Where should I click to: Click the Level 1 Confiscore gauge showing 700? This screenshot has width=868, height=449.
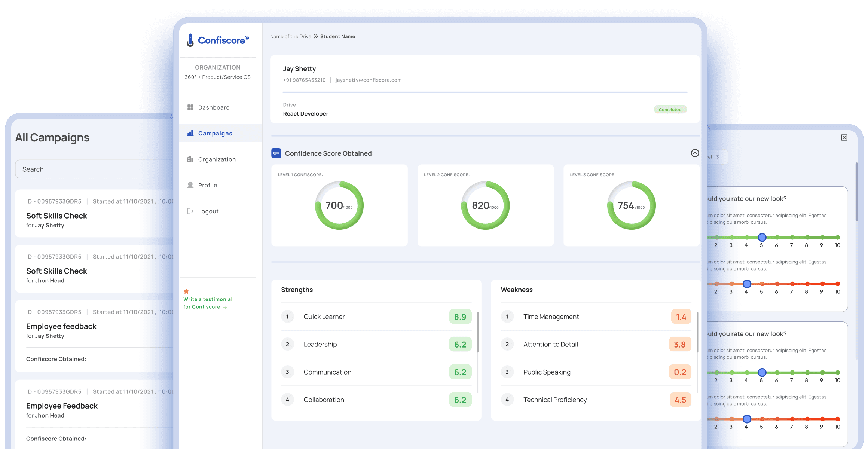pos(339,205)
